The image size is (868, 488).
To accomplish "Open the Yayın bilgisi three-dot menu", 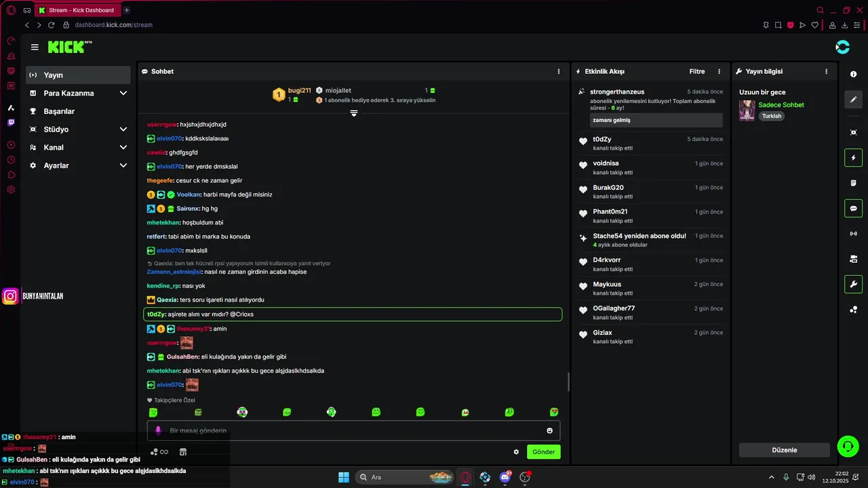I will point(826,71).
